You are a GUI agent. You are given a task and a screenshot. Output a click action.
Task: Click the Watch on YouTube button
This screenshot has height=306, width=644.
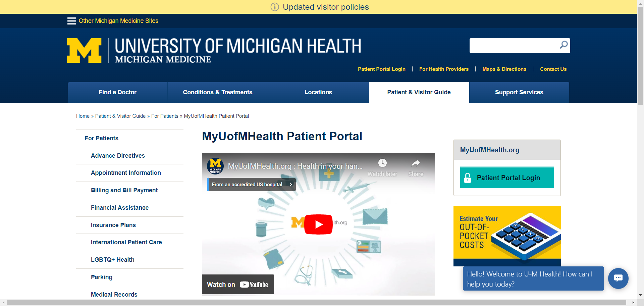click(238, 285)
